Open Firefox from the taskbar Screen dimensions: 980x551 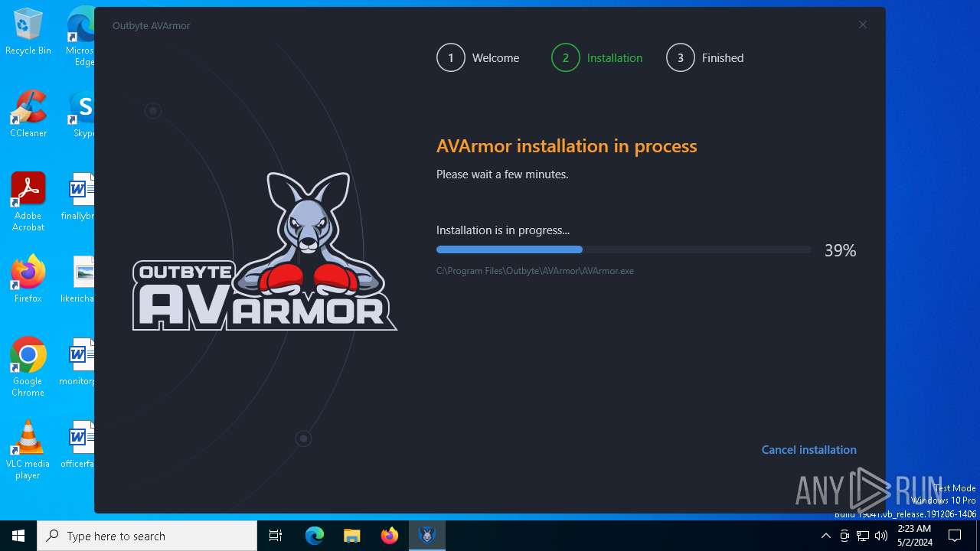click(390, 536)
